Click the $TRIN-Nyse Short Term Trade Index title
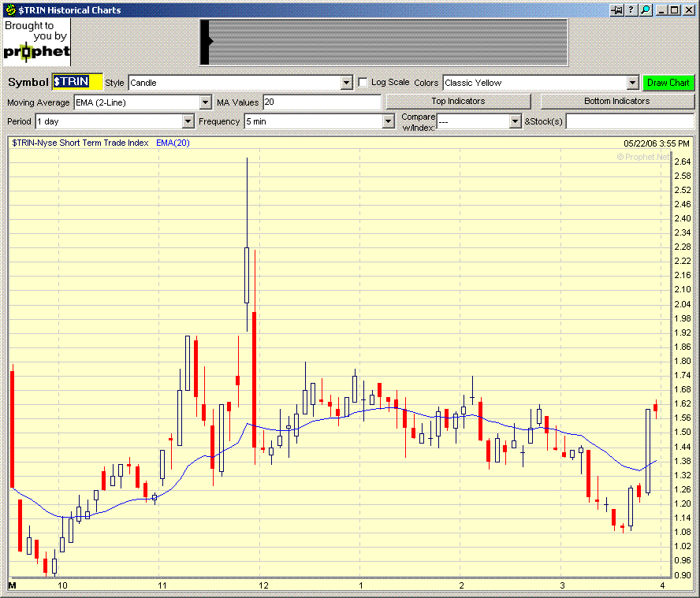This screenshot has width=700, height=598. point(80,143)
